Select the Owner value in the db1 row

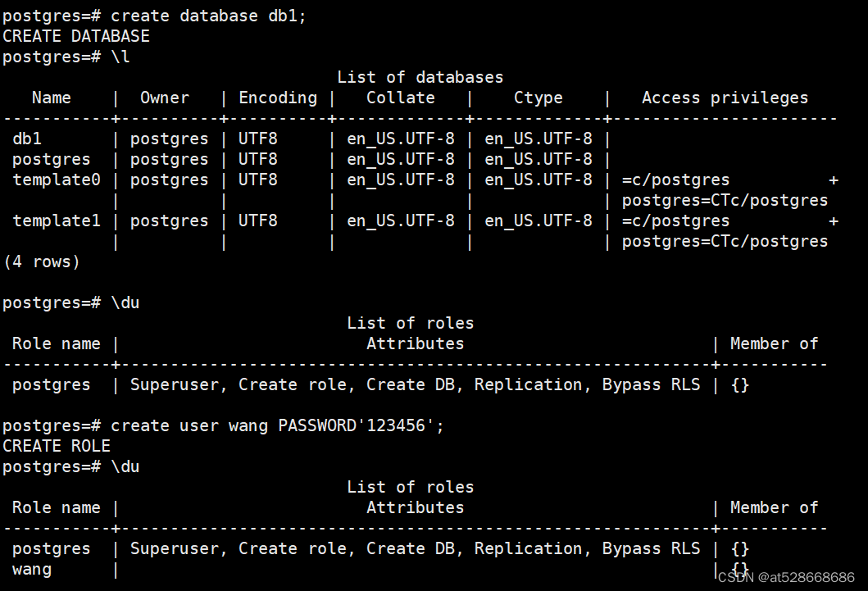click(170, 139)
